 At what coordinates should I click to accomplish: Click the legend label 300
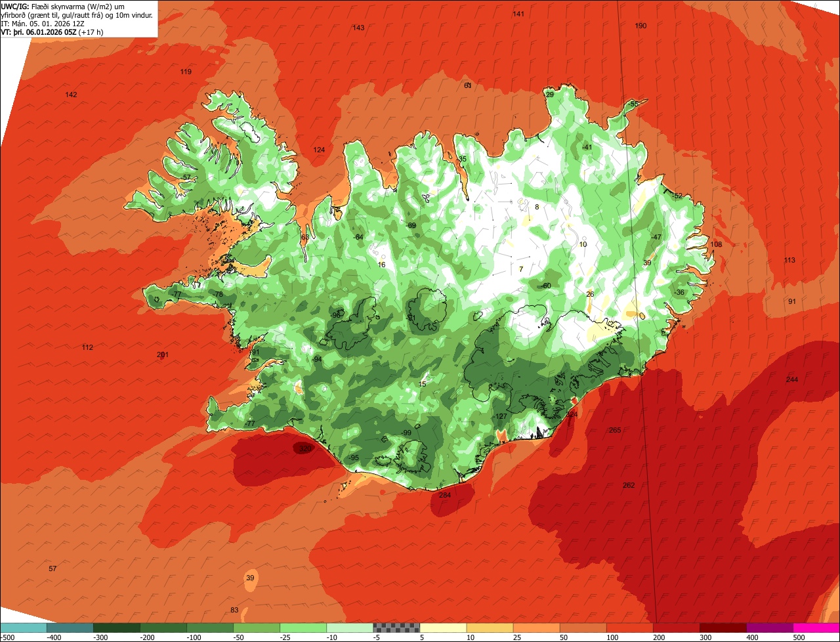point(705,637)
